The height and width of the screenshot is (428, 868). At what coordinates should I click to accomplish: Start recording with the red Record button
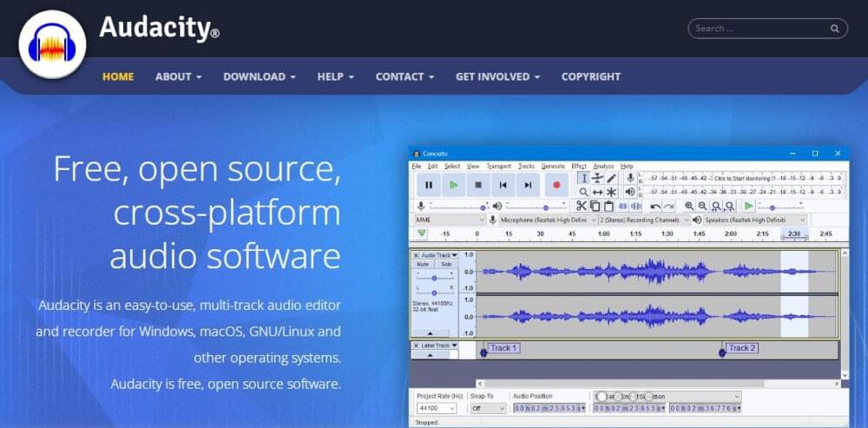click(556, 185)
